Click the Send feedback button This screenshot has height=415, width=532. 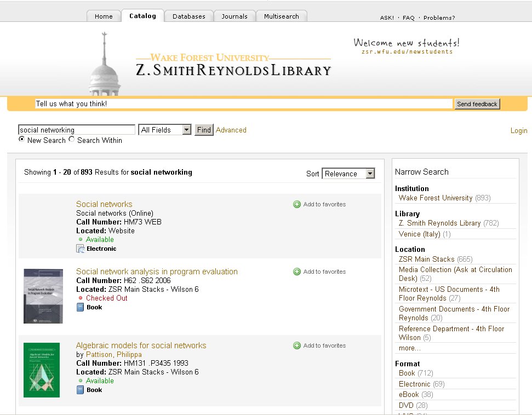pyautogui.click(x=477, y=104)
